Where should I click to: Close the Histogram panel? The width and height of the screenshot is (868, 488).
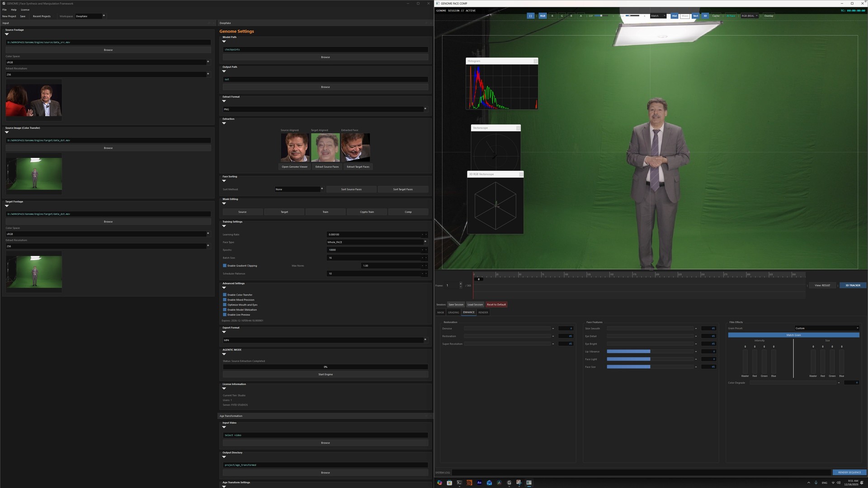tap(536, 61)
